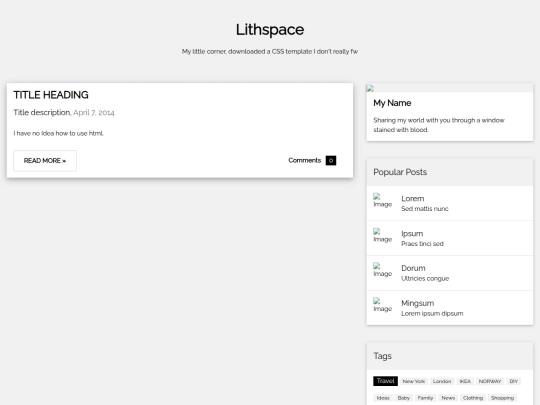
Task: Select the TITLE HEADING post title
Action: (51, 95)
